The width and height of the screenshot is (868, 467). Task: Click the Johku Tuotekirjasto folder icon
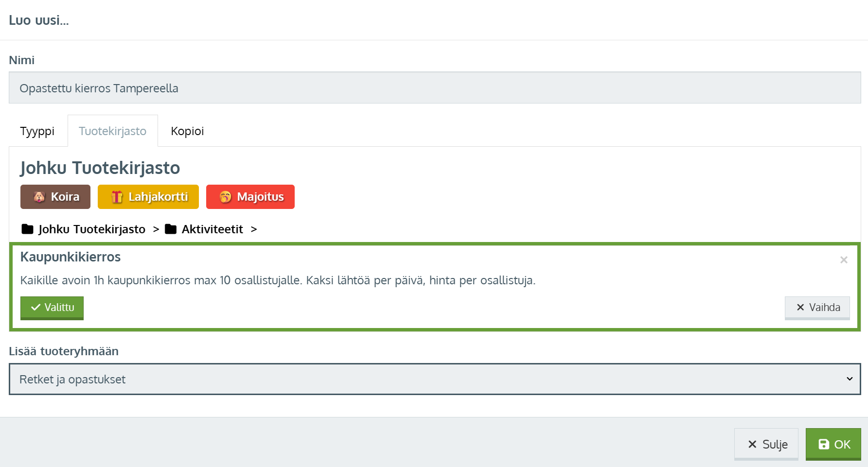(28, 229)
